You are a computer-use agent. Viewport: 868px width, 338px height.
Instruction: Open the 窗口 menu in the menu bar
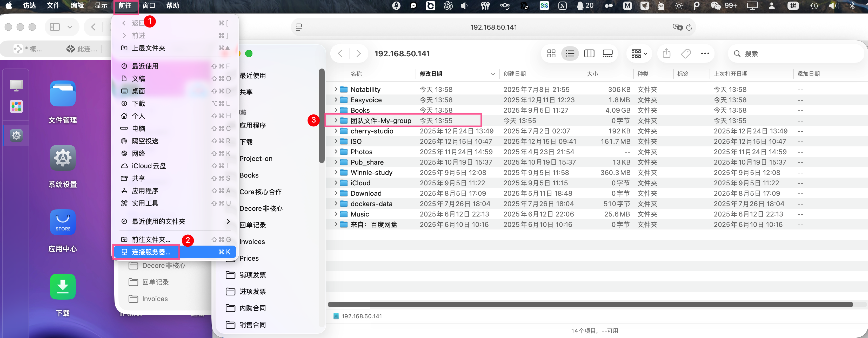tap(148, 5)
